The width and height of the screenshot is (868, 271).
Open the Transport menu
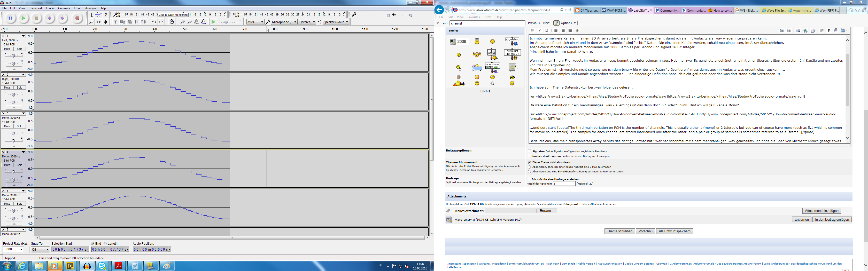click(36, 8)
